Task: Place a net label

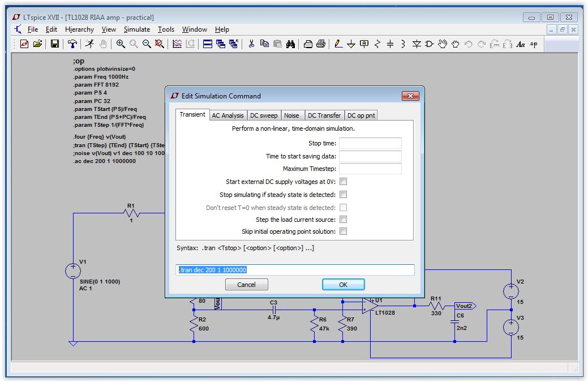Action: (x=364, y=44)
